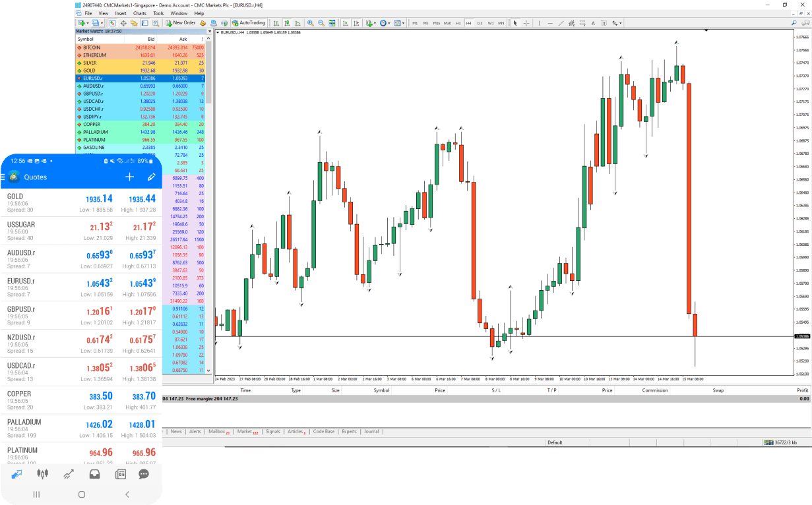Open the periodicity clock dropdown

point(390,23)
